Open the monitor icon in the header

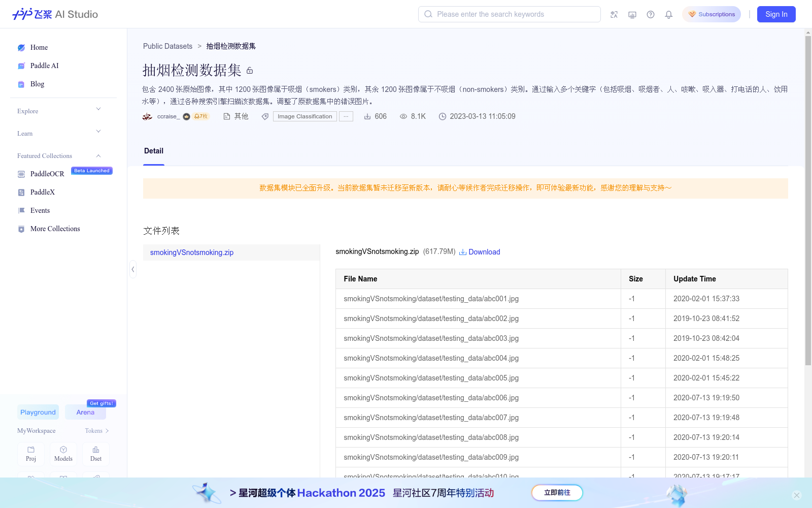click(632, 14)
